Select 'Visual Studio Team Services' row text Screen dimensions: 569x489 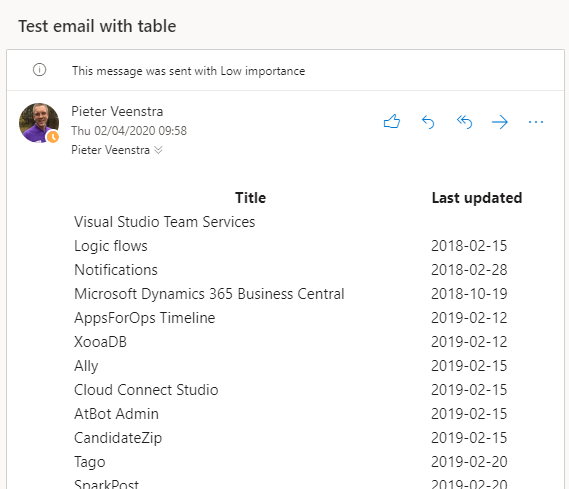click(164, 222)
